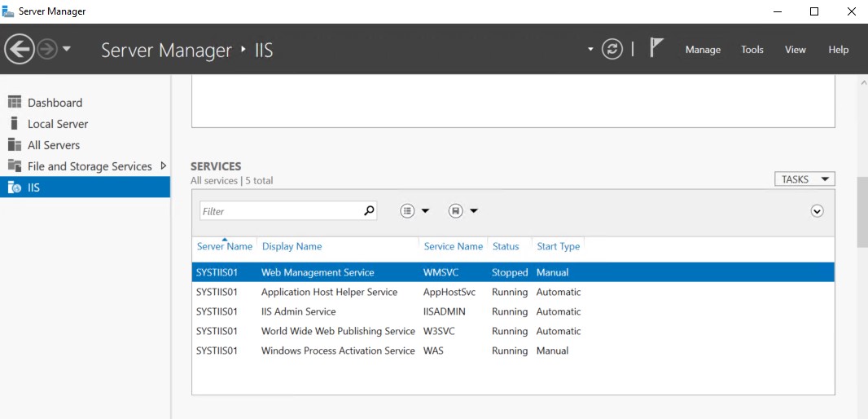Click the search magnifier in the Filter box
Image resolution: width=868 pixels, height=419 pixels.
[x=369, y=210]
